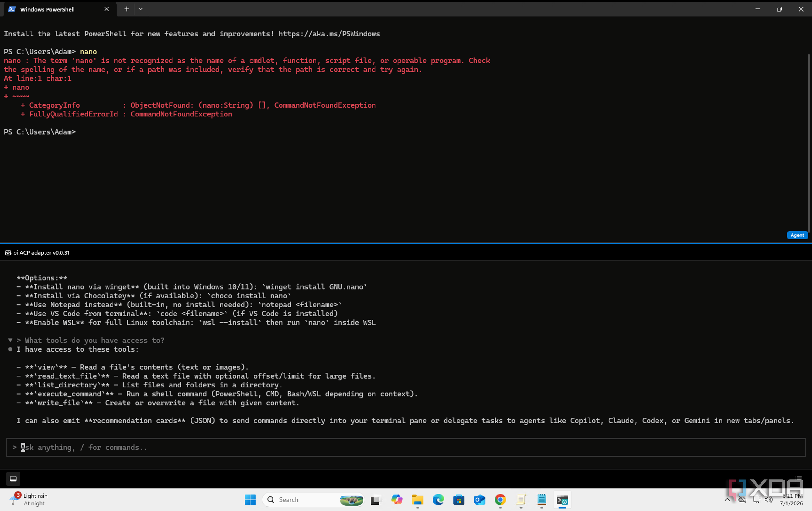Open a new tab with the plus button
Screen dimensions: 812x511
(x=126, y=9)
